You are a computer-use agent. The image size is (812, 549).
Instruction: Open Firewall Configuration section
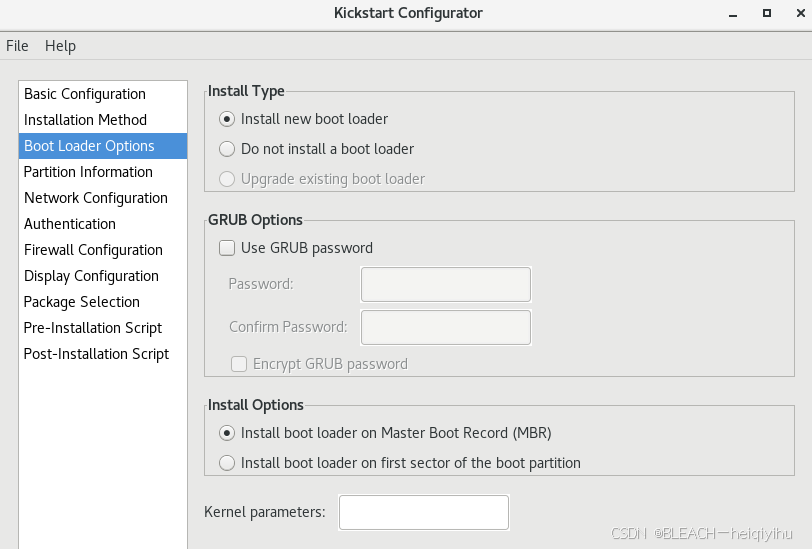[x=103, y=250]
